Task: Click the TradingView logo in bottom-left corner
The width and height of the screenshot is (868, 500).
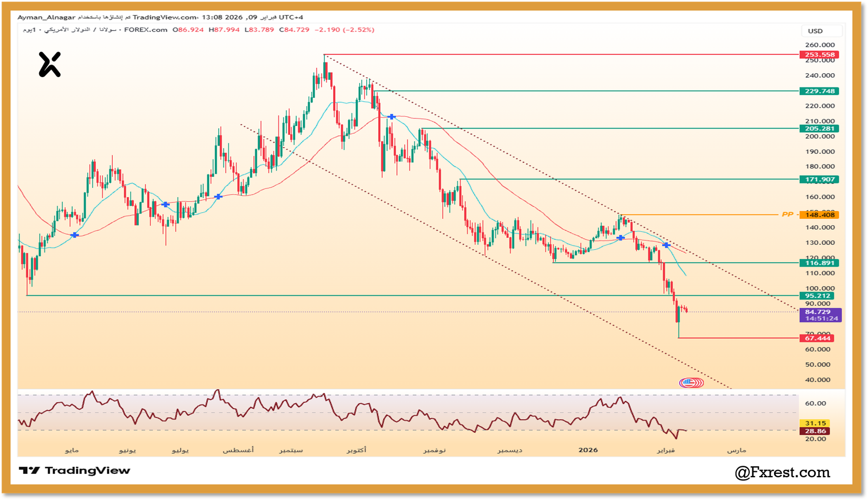Action: [x=76, y=470]
